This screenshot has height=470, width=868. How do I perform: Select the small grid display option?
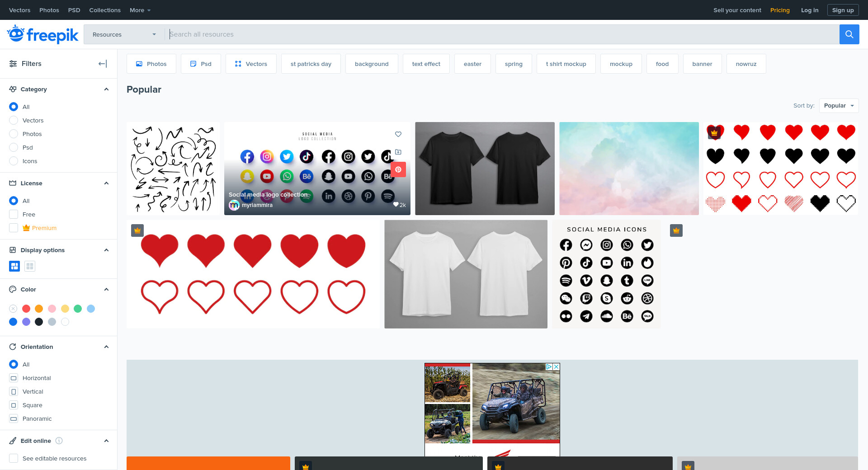[x=30, y=266]
